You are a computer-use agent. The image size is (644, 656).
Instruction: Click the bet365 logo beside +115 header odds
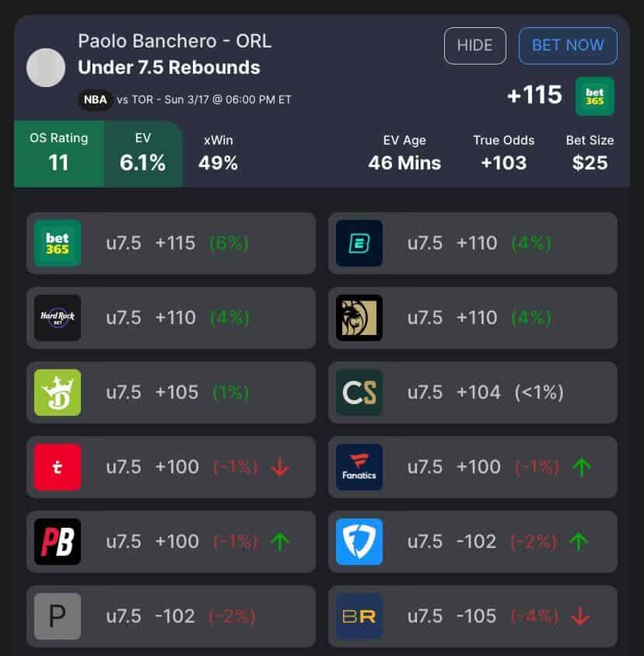point(595,96)
